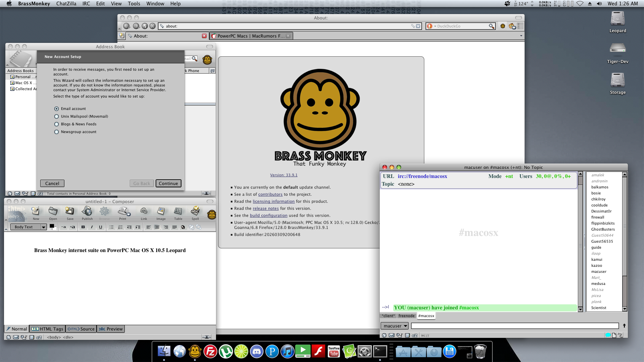
Task: Open uTorrent icon in the Dock
Action: [226, 351]
